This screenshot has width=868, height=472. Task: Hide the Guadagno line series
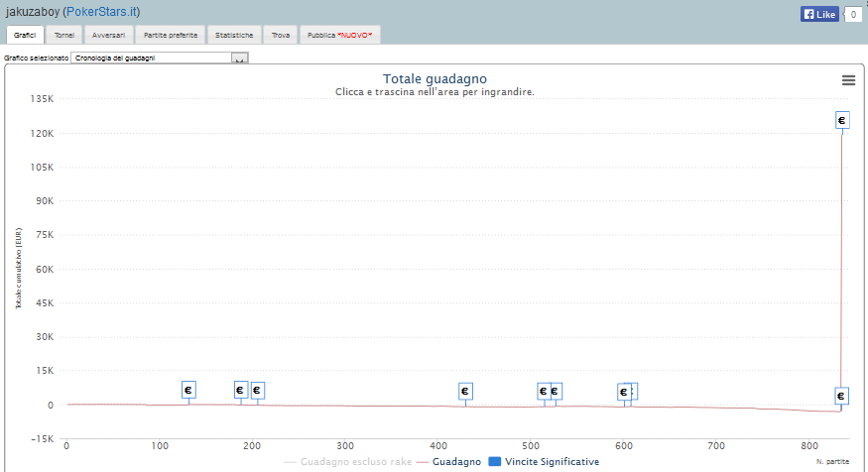(x=448, y=461)
